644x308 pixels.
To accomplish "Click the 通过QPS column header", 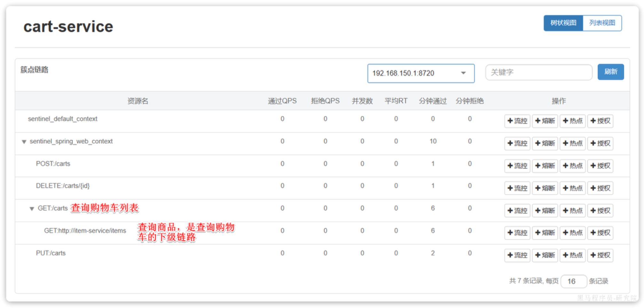I will point(282,101).
